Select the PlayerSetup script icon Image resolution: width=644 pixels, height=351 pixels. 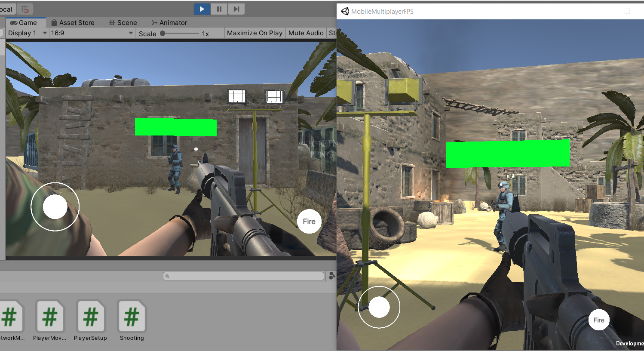coord(90,317)
